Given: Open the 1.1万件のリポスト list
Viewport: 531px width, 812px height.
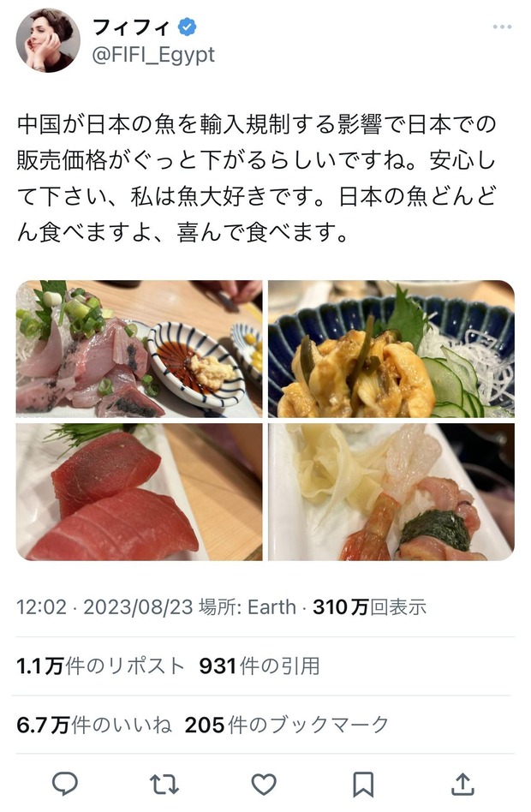Looking at the screenshot, I should click(100, 666).
